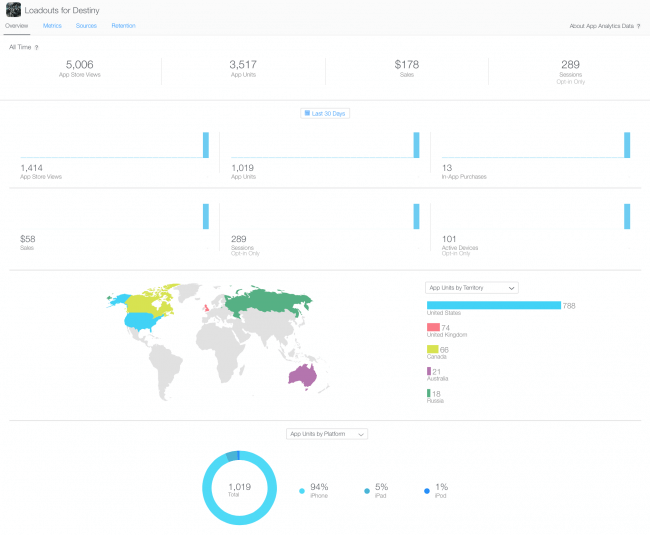Click the $178 Sales total
The width and height of the screenshot is (650, 535).
(x=407, y=68)
